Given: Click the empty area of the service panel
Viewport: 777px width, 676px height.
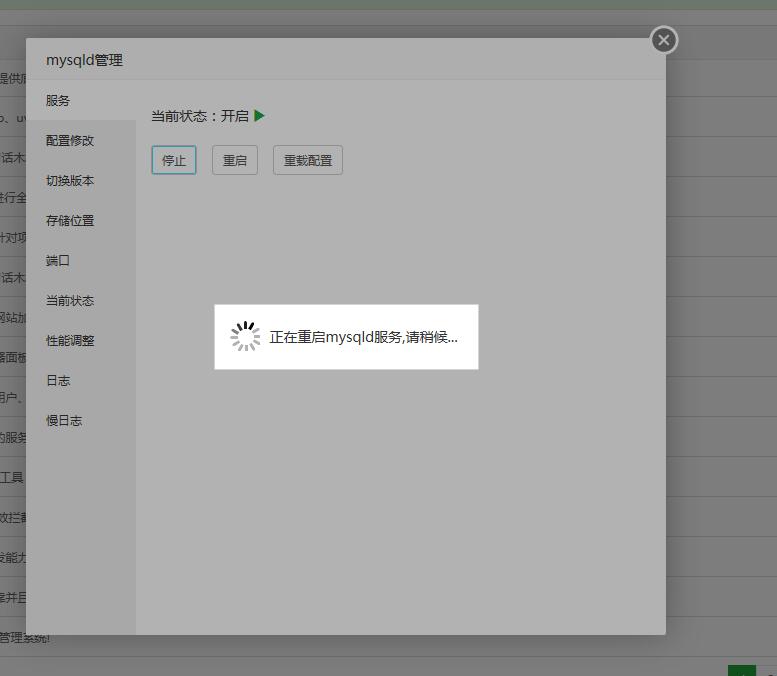Looking at the screenshot, I should point(400,500).
